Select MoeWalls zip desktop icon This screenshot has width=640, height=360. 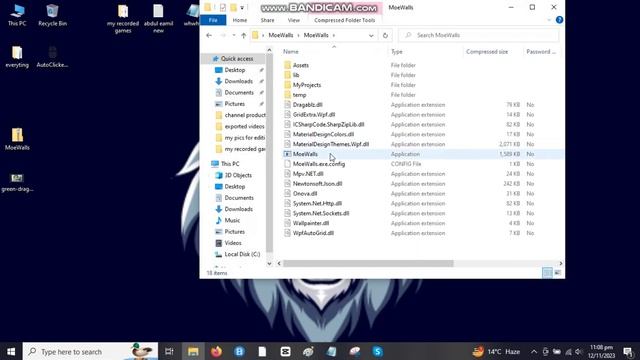tap(17, 140)
